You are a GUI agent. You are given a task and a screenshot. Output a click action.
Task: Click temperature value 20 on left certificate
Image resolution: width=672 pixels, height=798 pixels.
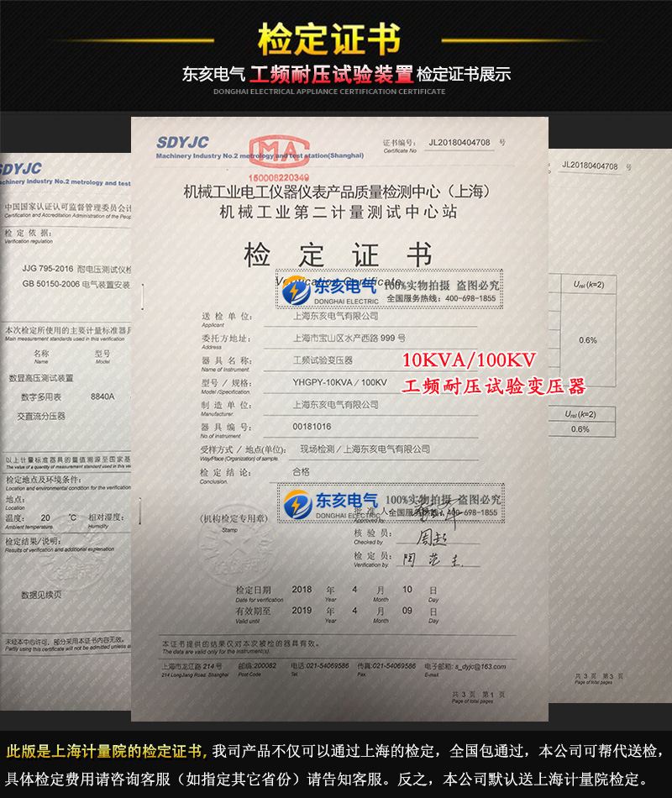point(45,517)
